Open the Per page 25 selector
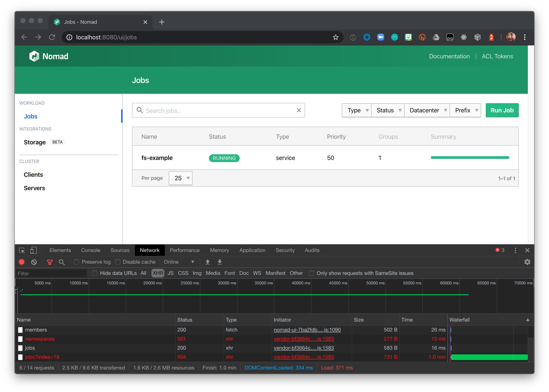 (180, 178)
